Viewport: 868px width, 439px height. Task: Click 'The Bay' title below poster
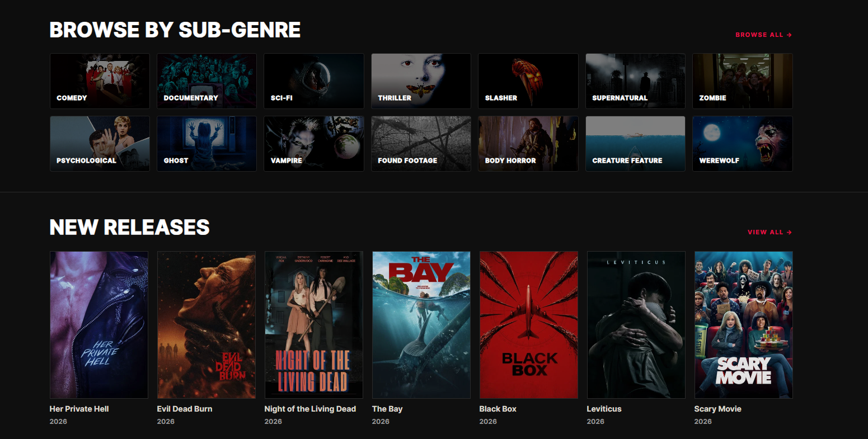pyautogui.click(x=387, y=409)
